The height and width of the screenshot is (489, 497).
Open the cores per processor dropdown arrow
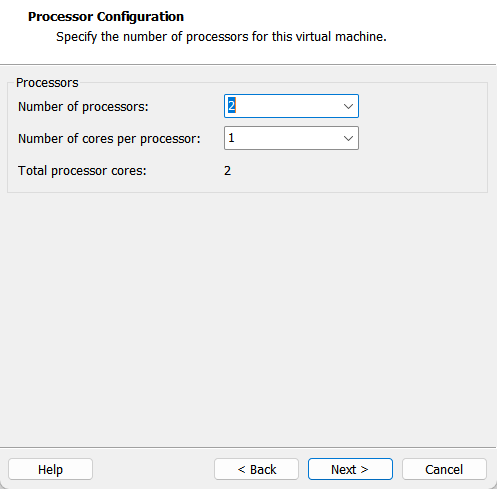[348, 138]
